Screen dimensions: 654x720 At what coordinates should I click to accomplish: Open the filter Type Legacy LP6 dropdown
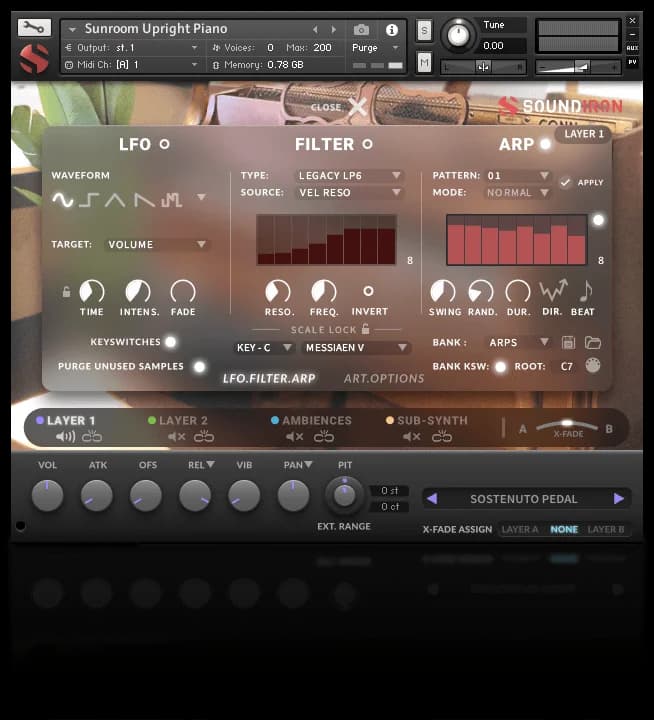pos(350,176)
